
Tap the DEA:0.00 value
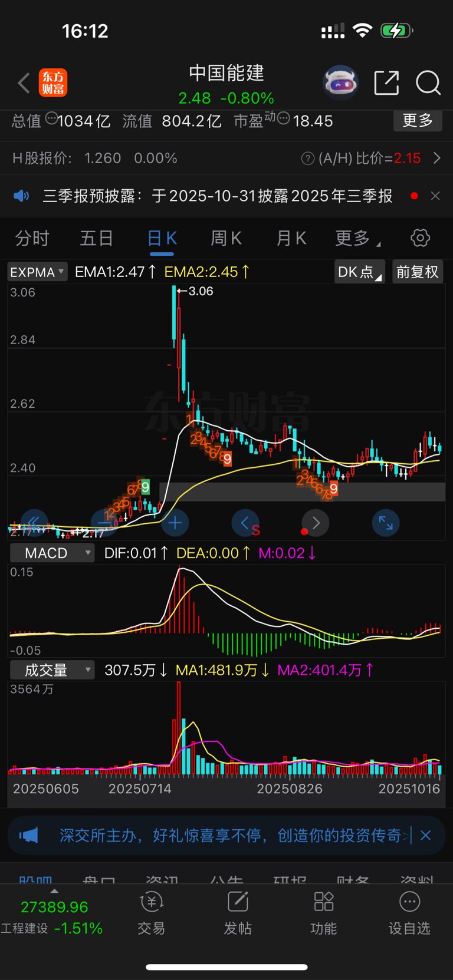coord(214,553)
